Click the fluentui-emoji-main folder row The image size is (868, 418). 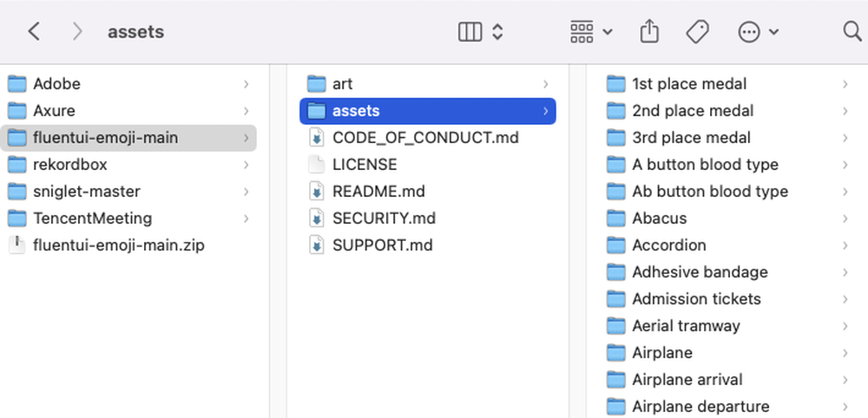[128, 138]
